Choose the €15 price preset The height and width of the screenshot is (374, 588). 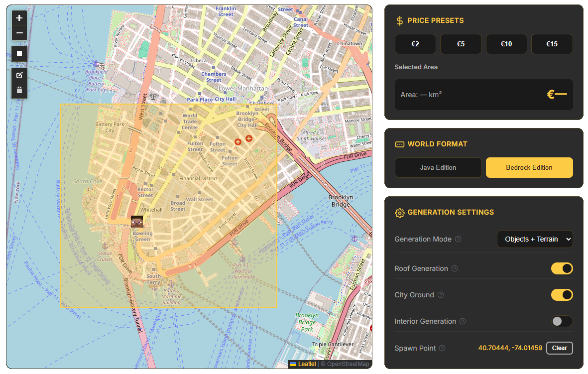552,44
